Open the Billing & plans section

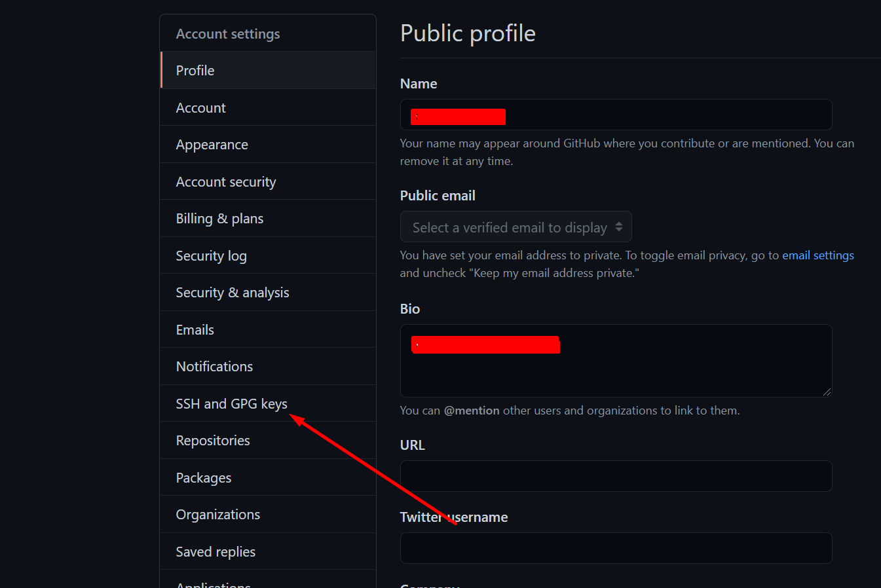(219, 218)
